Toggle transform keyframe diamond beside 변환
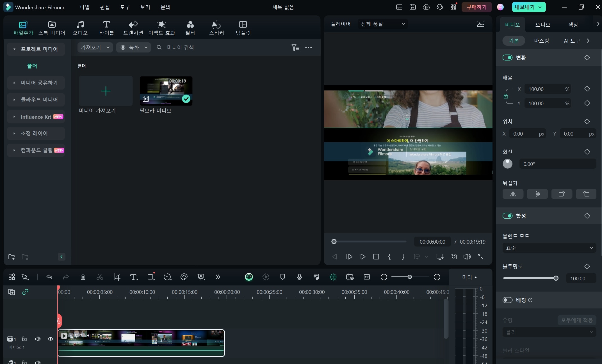This screenshot has height=364, width=602. click(x=587, y=58)
